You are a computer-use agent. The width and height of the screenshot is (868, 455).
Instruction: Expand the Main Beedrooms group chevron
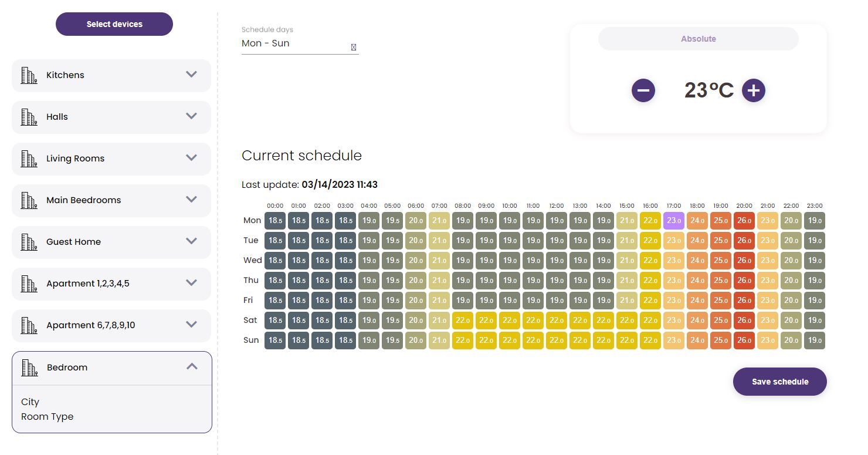tap(191, 200)
